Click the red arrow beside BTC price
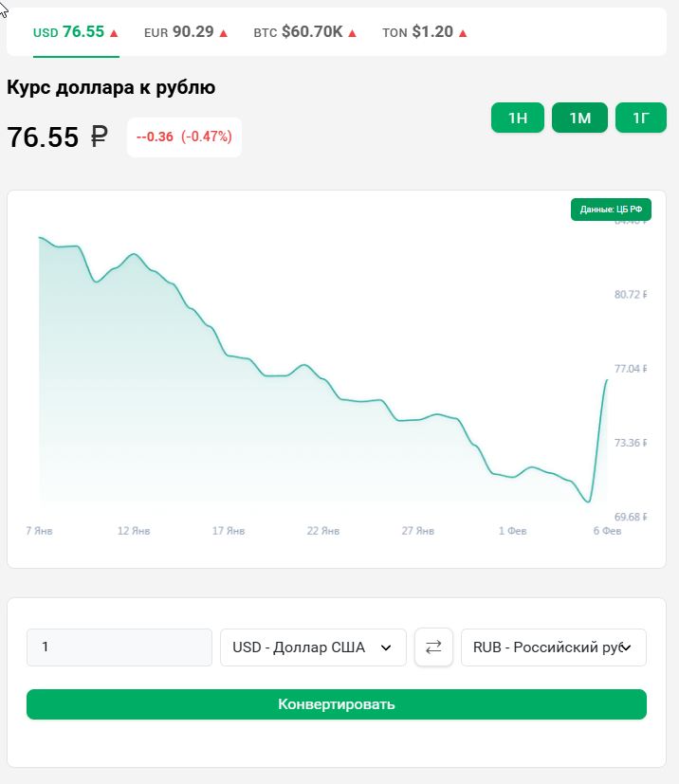 click(x=353, y=33)
